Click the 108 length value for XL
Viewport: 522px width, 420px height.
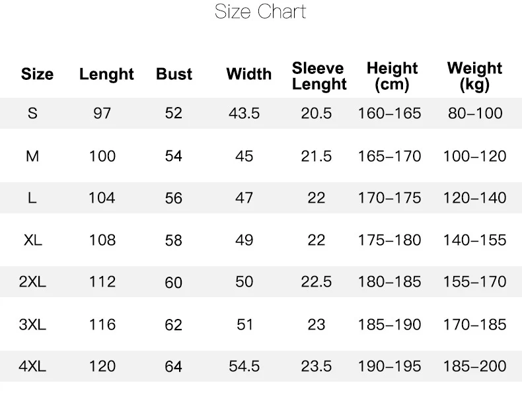[102, 240]
